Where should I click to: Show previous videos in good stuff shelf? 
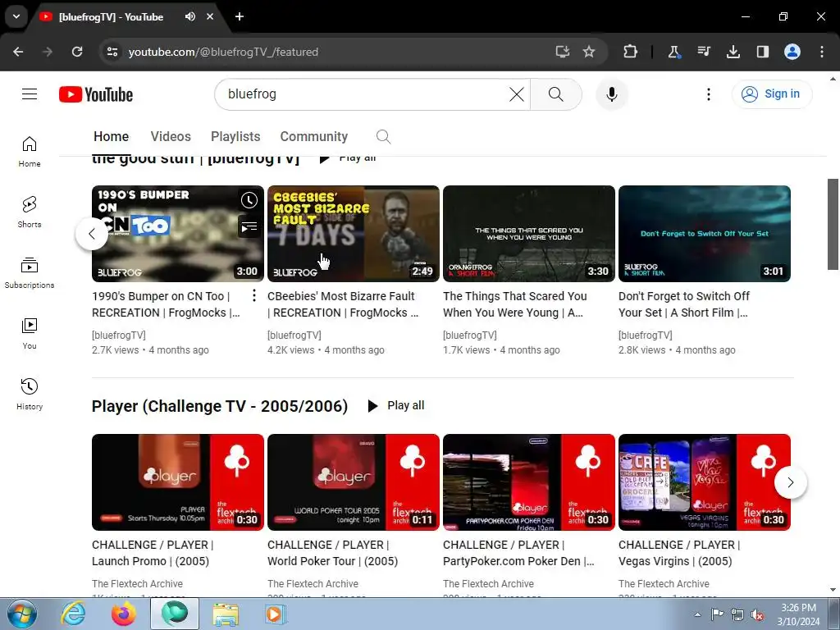(x=92, y=234)
